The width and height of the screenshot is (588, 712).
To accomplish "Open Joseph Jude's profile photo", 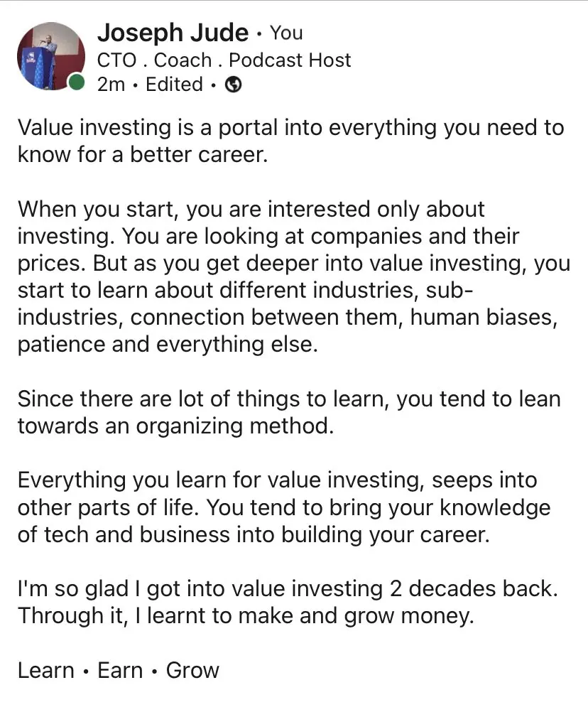I will [50, 56].
